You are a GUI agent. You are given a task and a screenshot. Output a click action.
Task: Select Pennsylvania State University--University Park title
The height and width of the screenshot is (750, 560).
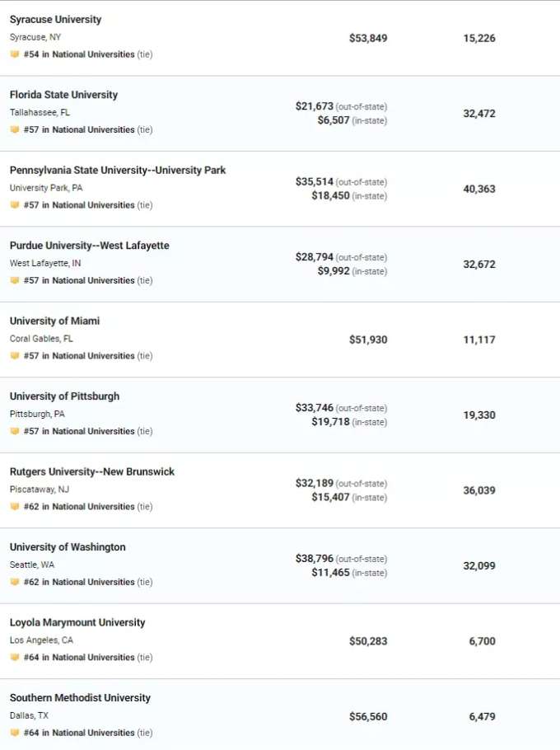click(x=118, y=171)
